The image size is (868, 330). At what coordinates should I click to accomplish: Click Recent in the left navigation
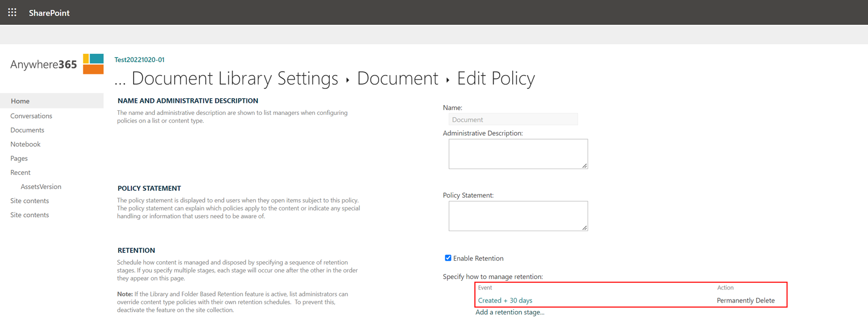(20, 172)
